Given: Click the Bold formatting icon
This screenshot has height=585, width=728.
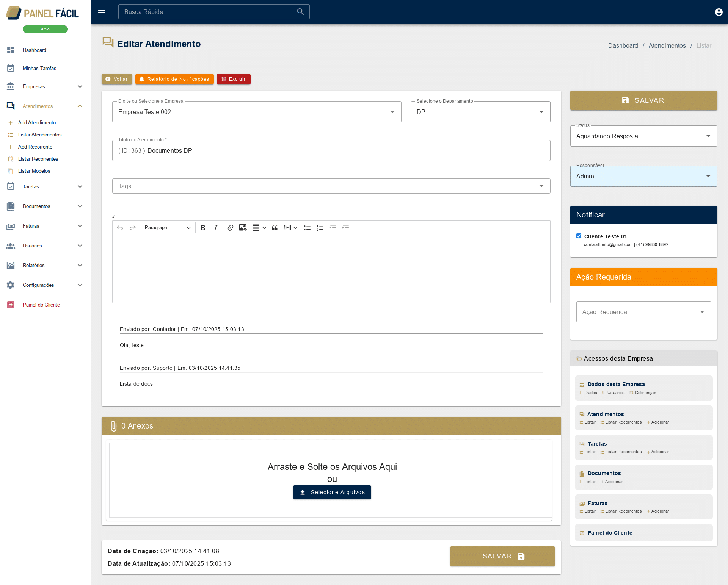Looking at the screenshot, I should (203, 228).
